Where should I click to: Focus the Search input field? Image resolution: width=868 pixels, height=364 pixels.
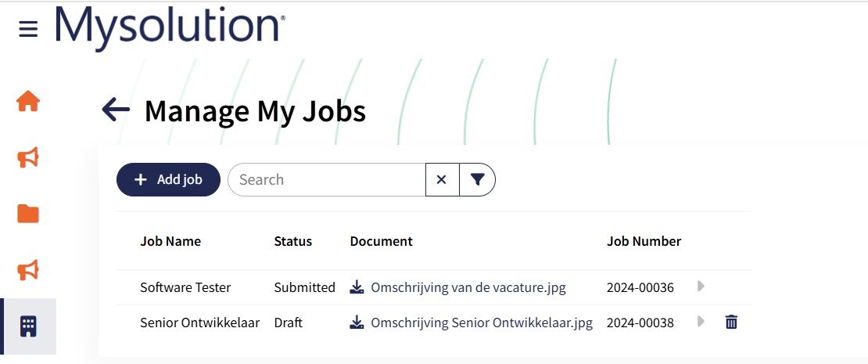327,179
